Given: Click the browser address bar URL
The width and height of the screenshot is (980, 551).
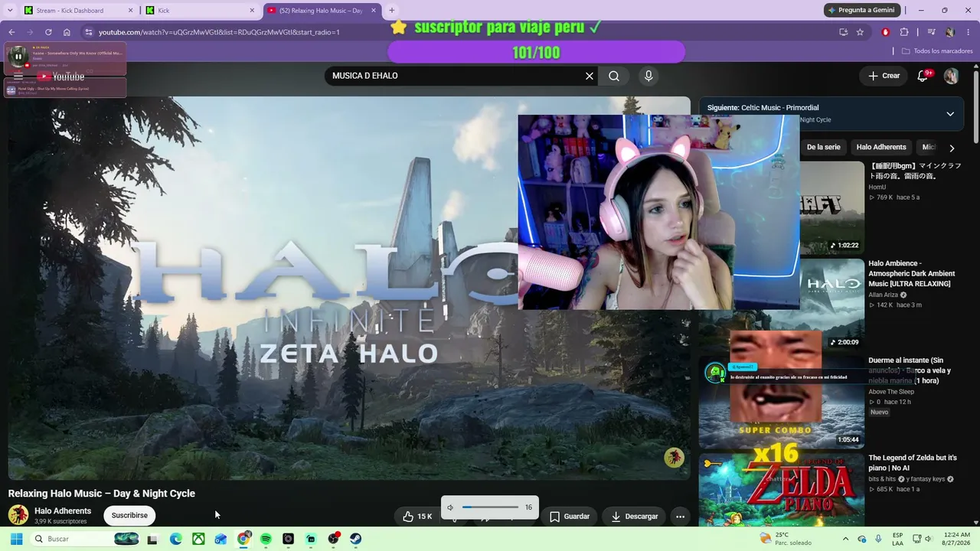Looking at the screenshot, I should (219, 32).
